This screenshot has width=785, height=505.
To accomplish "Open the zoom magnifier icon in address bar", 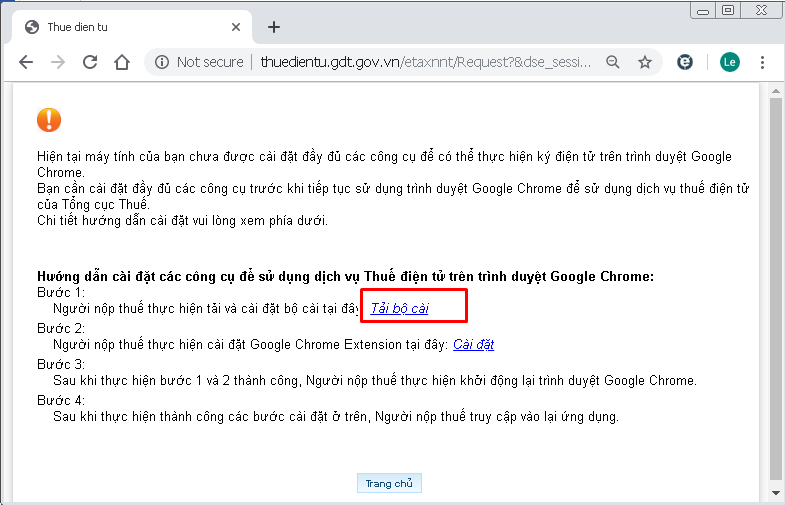I will click(613, 62).
